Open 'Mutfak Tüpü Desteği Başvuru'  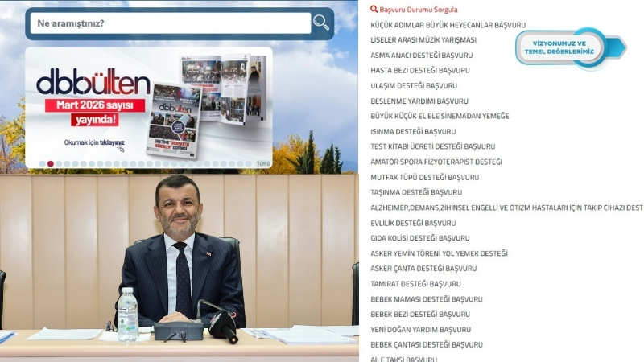[x=424, y=177]
